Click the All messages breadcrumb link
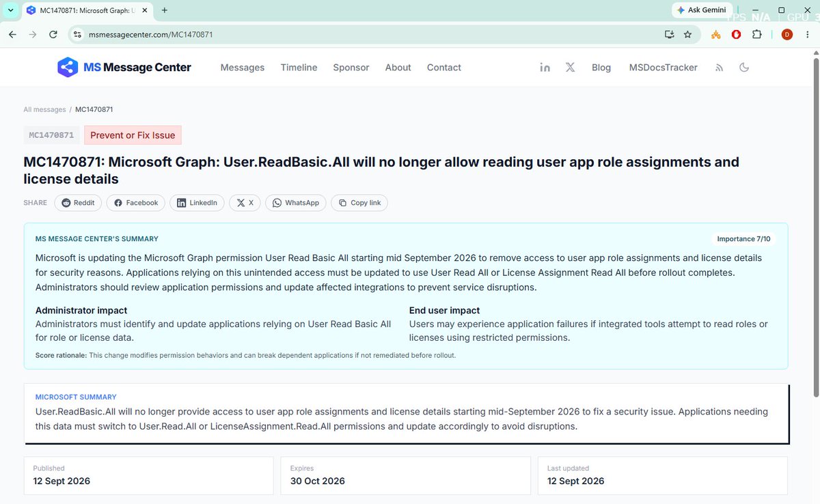Image resolution: width=820 pixels, height=504 pixels. (44, 109)
